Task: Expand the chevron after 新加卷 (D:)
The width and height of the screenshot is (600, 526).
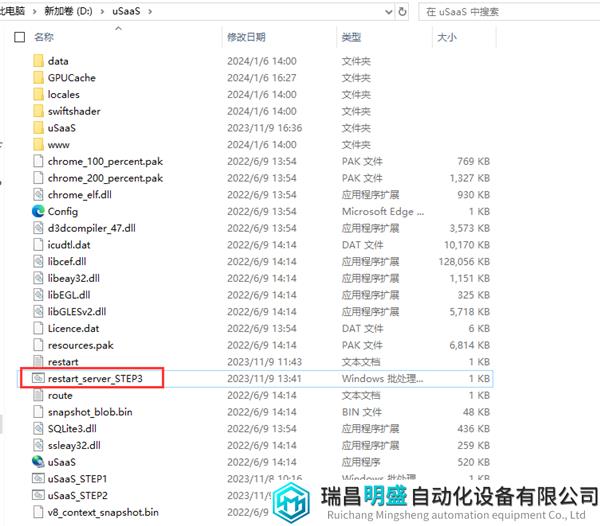Action: 102,12
